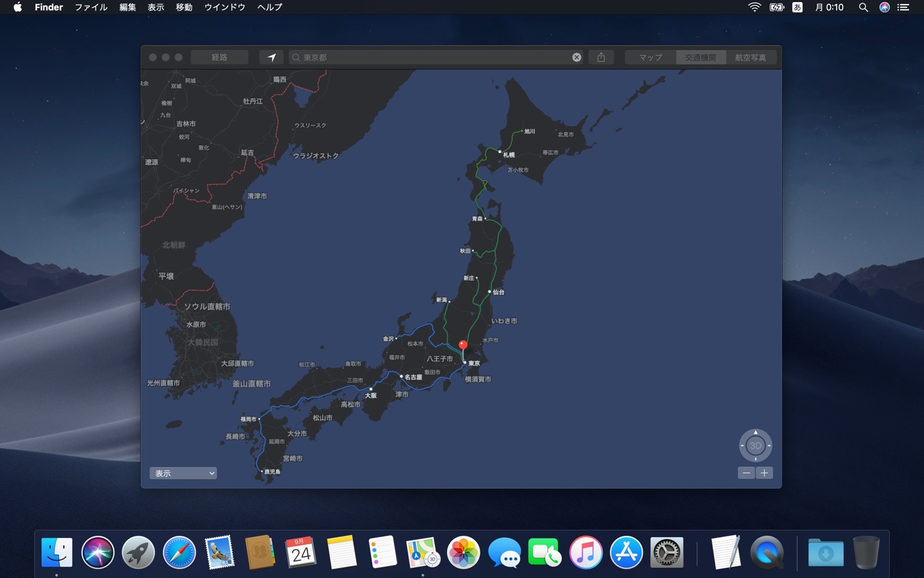This screenshot has width=924, height=578.
Task: Click the 新潟 city label on map
Action: [442, 300]
